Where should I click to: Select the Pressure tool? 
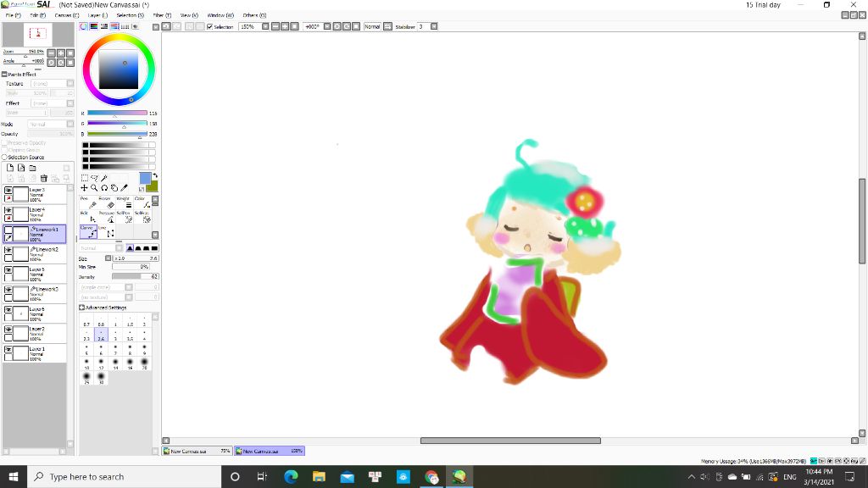pos(106,217)
